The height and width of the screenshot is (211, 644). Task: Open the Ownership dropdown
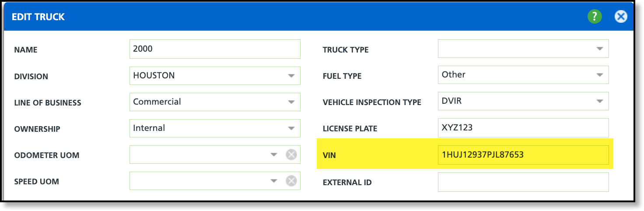(x=291, y=128)
